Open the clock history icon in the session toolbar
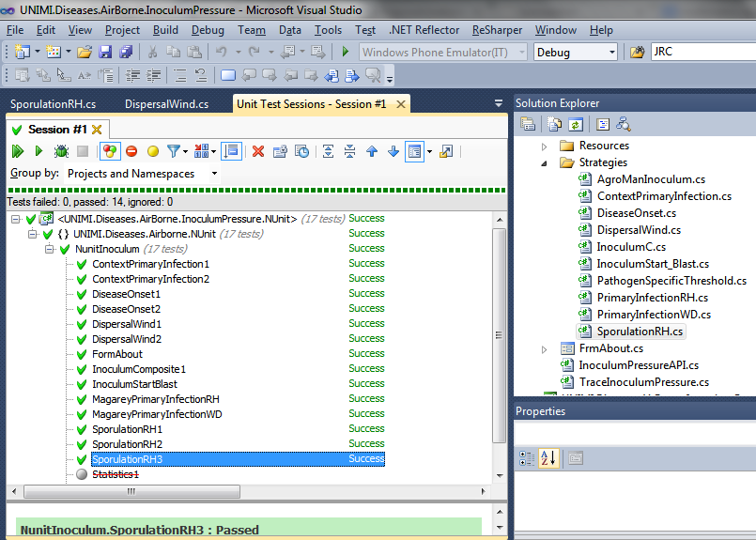 (x=301, y=151)
